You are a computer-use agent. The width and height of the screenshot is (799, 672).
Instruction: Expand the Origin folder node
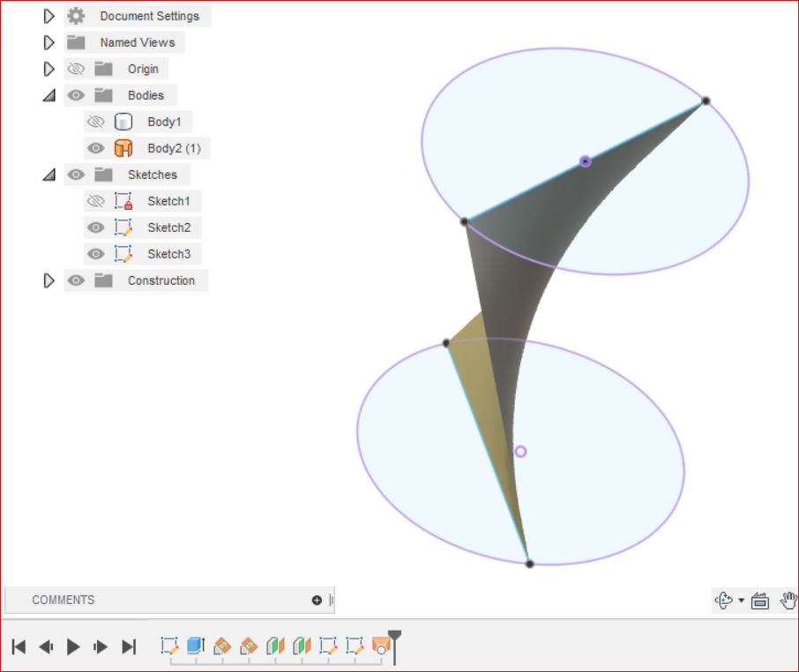point(49,69)
